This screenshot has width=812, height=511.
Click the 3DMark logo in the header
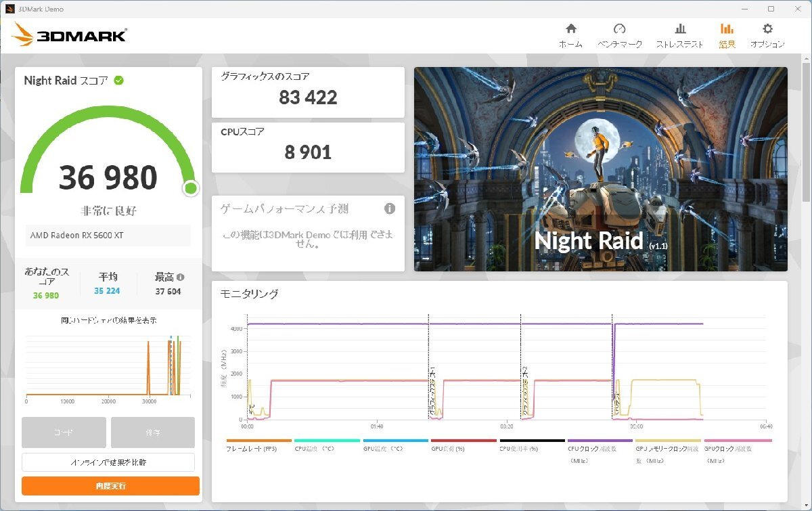tap(69, 35)
